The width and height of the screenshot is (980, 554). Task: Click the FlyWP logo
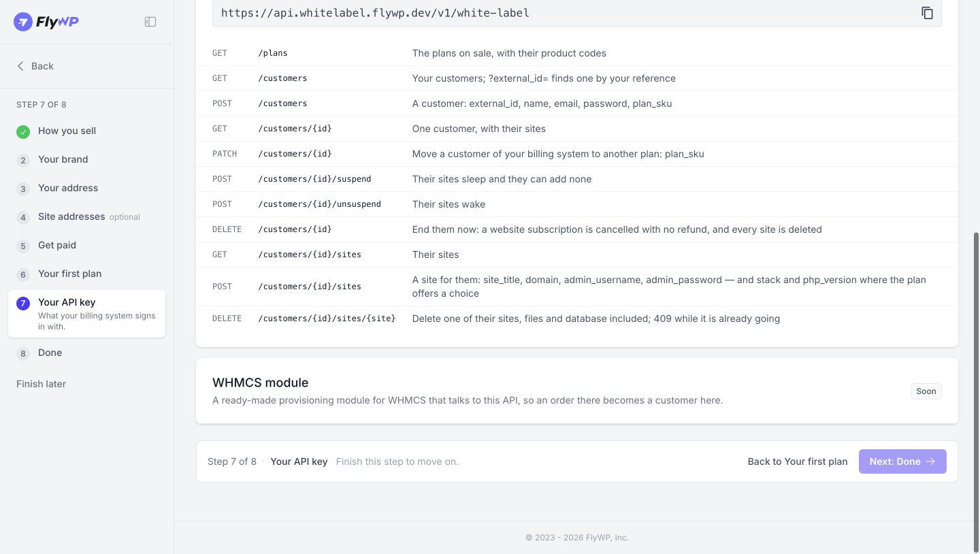pos(46,22)
